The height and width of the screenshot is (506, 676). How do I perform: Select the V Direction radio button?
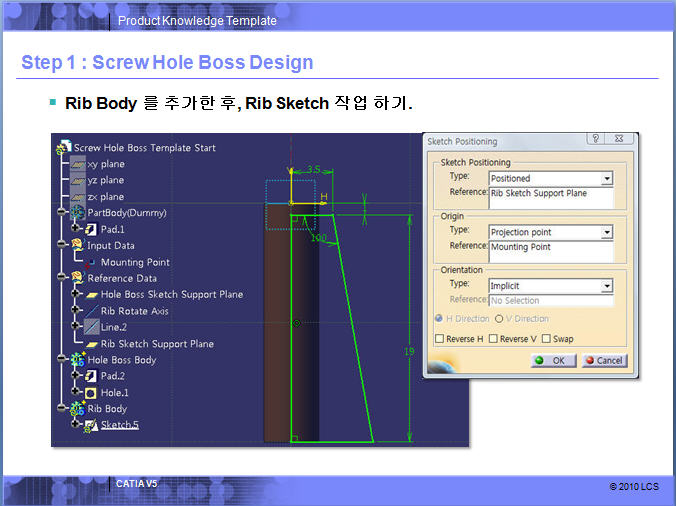point(500,319)
